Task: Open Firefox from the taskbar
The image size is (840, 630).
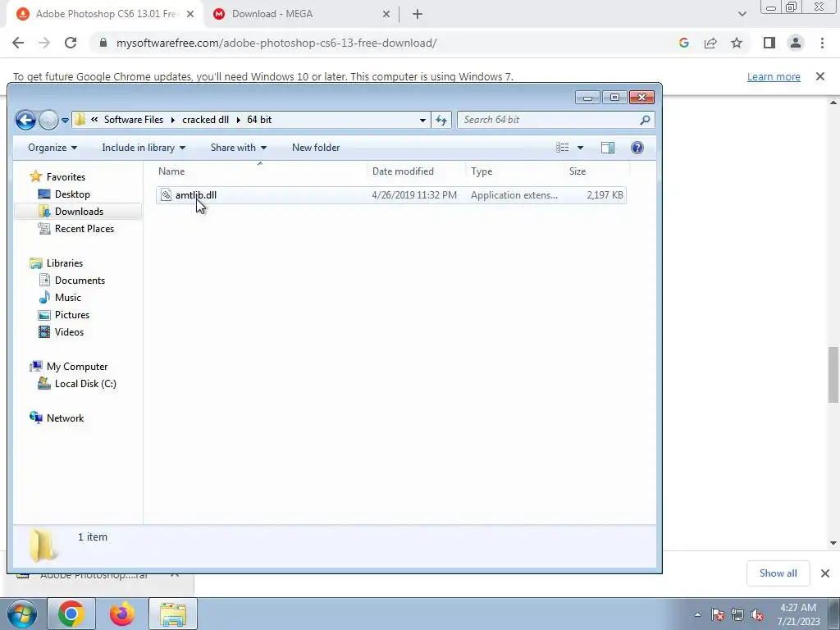Action: 122,614
